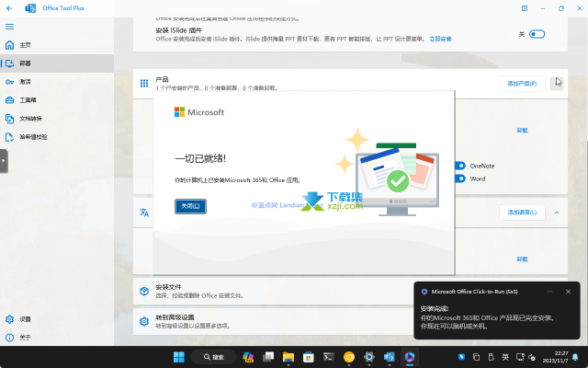The width and height of the screenshot is (588, 368).
Task: Click 关闭 button in Microsoft dialog
Action: click(x=190, y=206)
